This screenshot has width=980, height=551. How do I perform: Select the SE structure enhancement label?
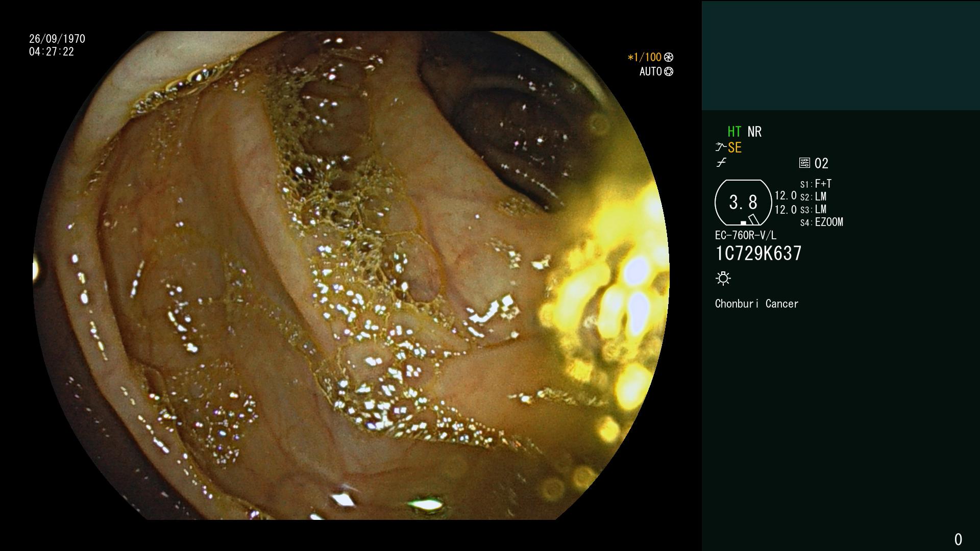(734, 148)
